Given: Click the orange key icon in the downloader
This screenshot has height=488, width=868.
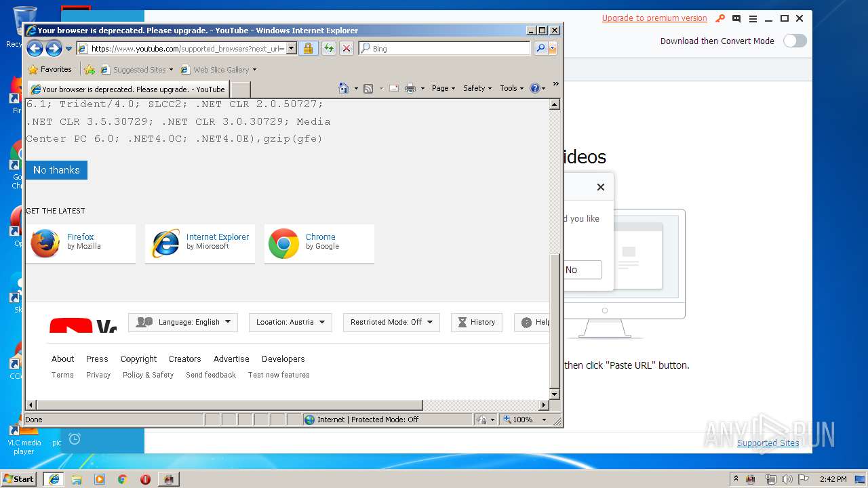Looking at the screenshot, I should coord(720,18).
